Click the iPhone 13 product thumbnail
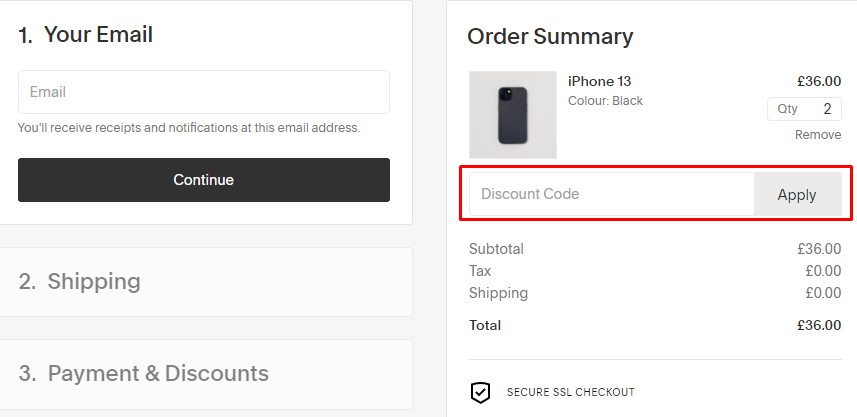This screenshot has width=857, height=417. (x=513, y=115)
